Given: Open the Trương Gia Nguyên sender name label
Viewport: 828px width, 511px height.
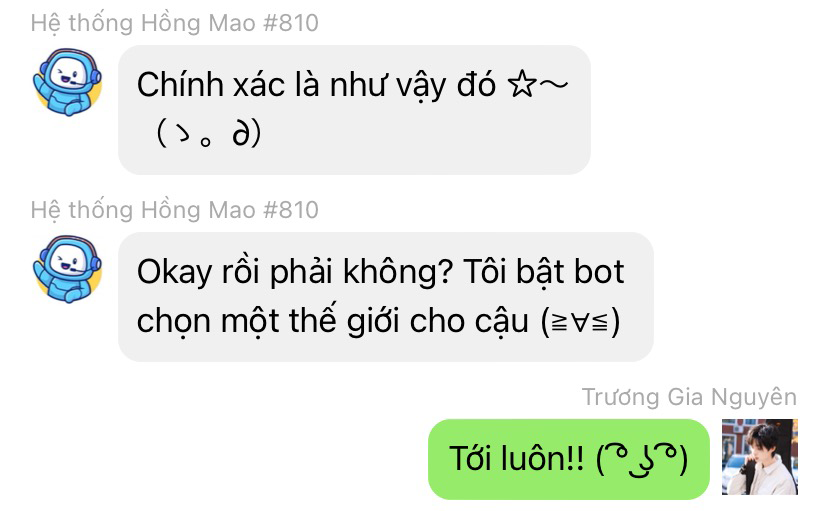Looking at the screenshot, I should click(689, 397).
